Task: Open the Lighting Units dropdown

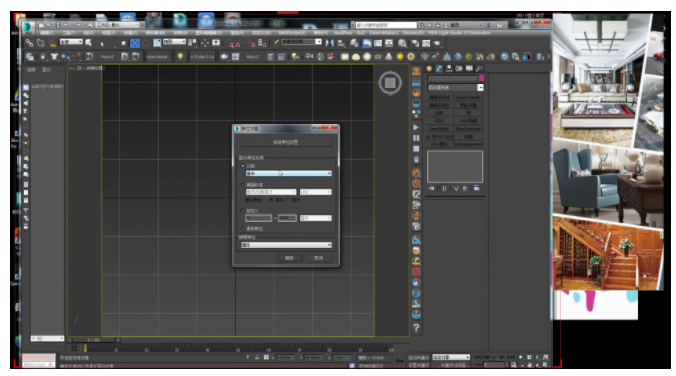Action: tap(286, 245)
